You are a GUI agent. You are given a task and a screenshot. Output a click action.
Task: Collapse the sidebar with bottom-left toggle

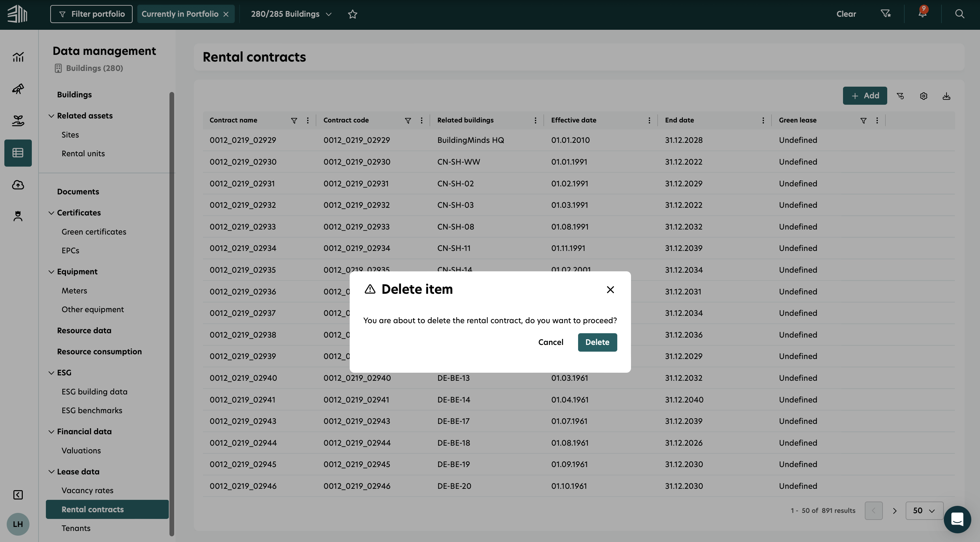point(18,495)
